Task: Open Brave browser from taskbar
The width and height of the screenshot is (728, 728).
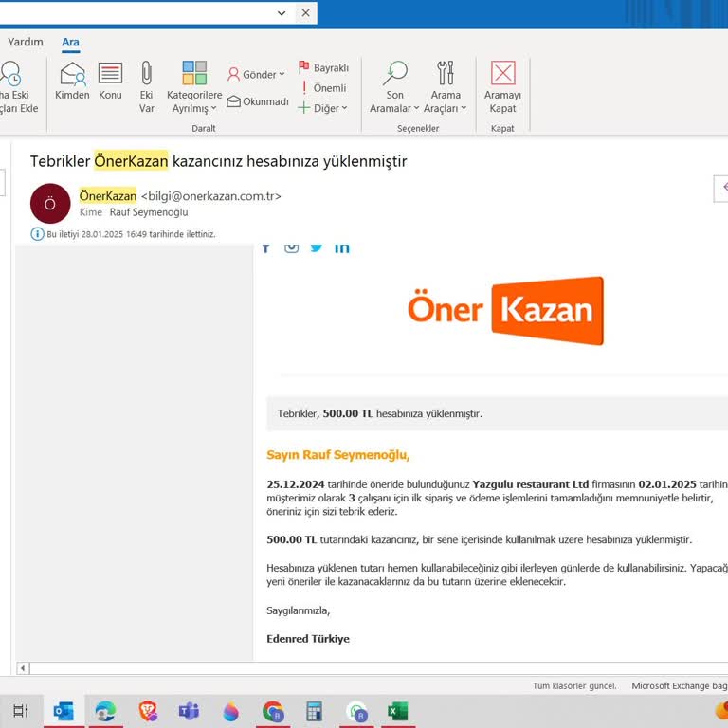Action: (x=148, y=711)
